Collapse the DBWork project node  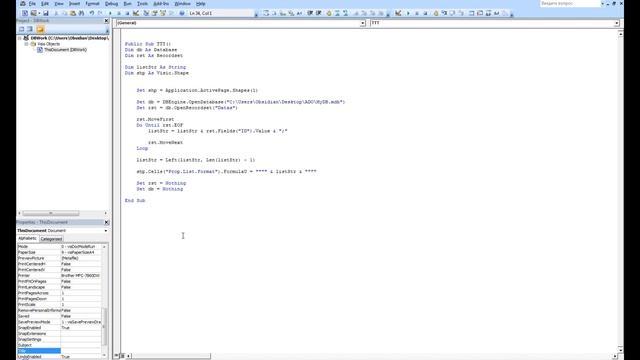coord(19,38)
